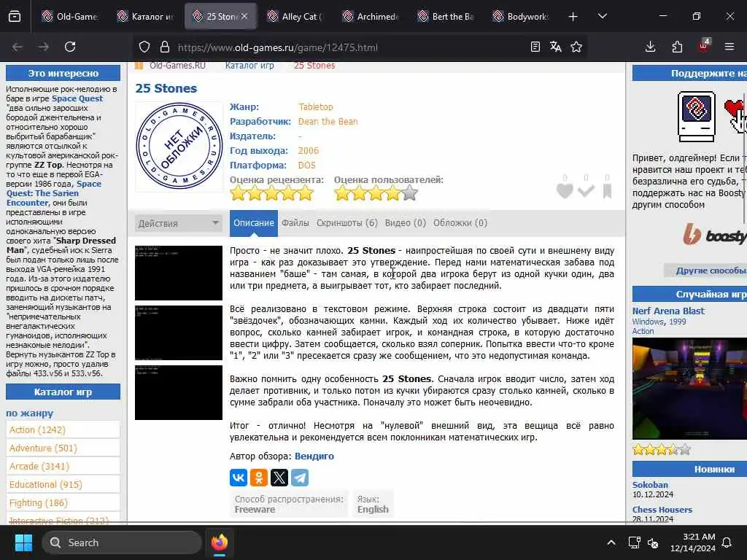This screenshot has width=747, height=560.
Task: Open the Nerf Arena Blast screenshot image
Action: (689, 389)
